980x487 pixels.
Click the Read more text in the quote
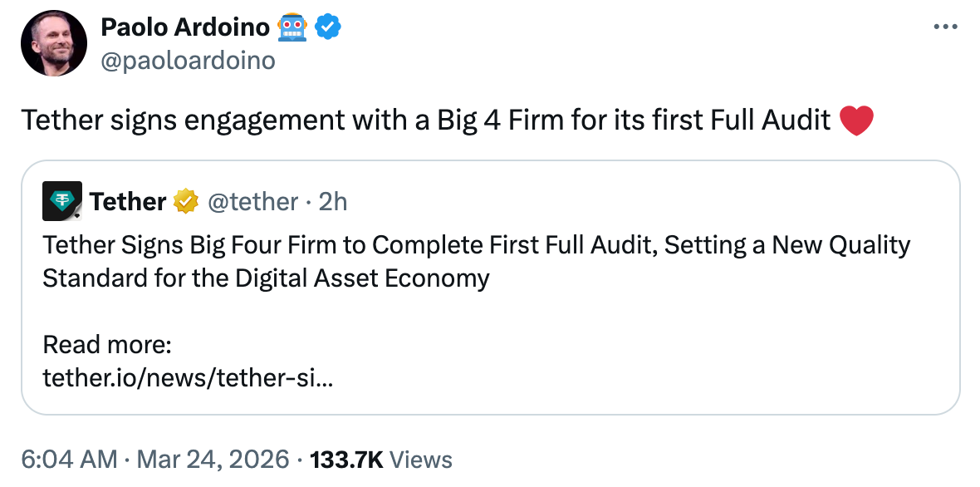[x=106, y=344]
